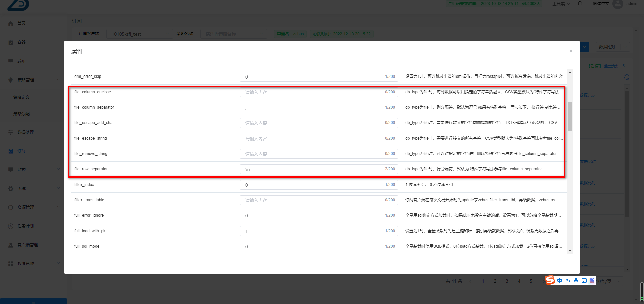Click the notification bell icon
644x304 pixels.
(x=580, y=4)
